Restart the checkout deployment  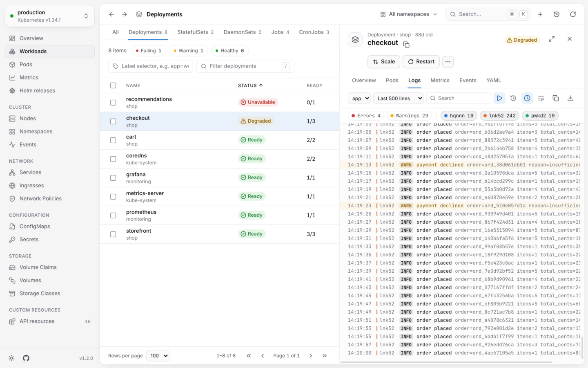click(421, 62)
